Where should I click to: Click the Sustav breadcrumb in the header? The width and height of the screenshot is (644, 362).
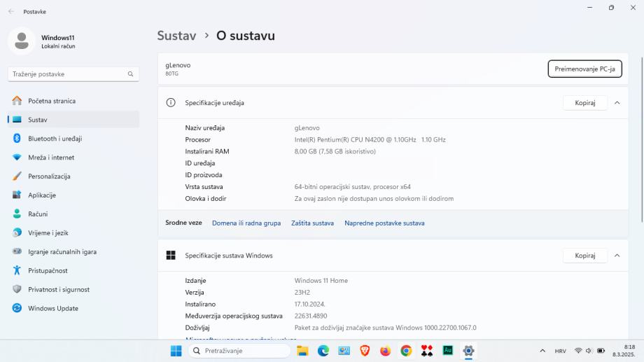(176, 36)
